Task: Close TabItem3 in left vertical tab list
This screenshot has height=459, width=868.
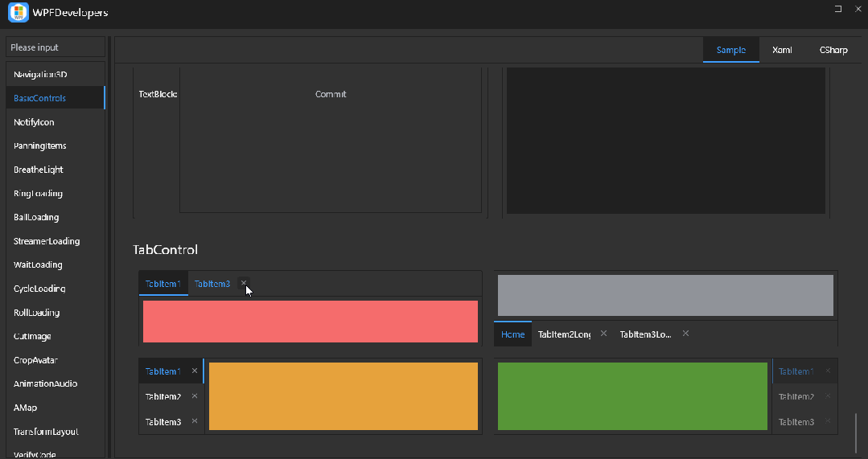Action: [x=195, y=421]
